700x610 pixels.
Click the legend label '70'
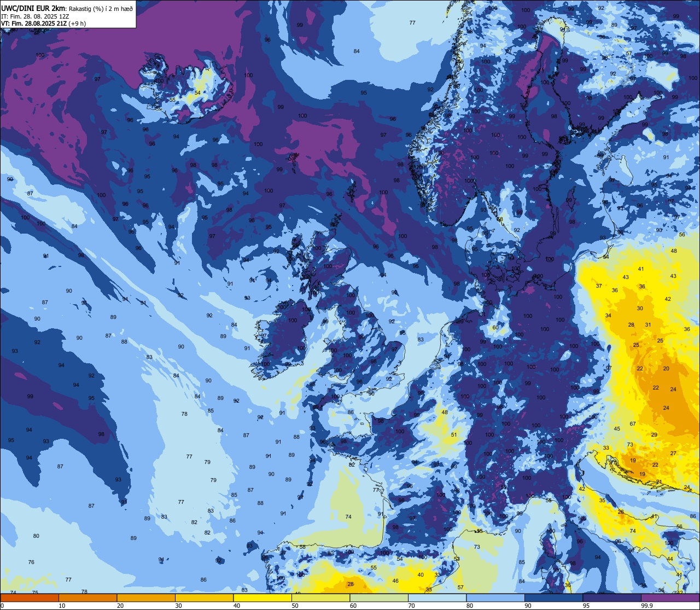click(x=411, y=606)
